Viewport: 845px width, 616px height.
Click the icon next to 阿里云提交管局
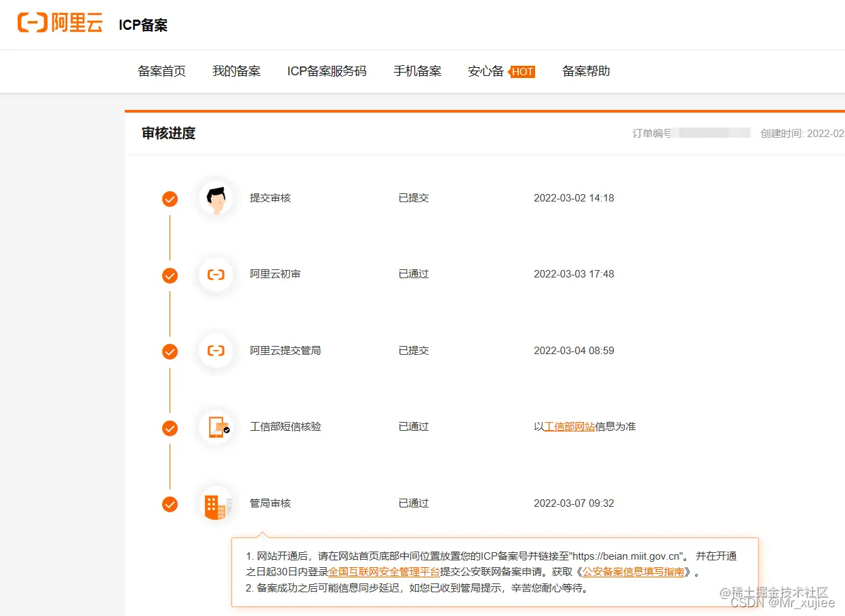[216, 351]
